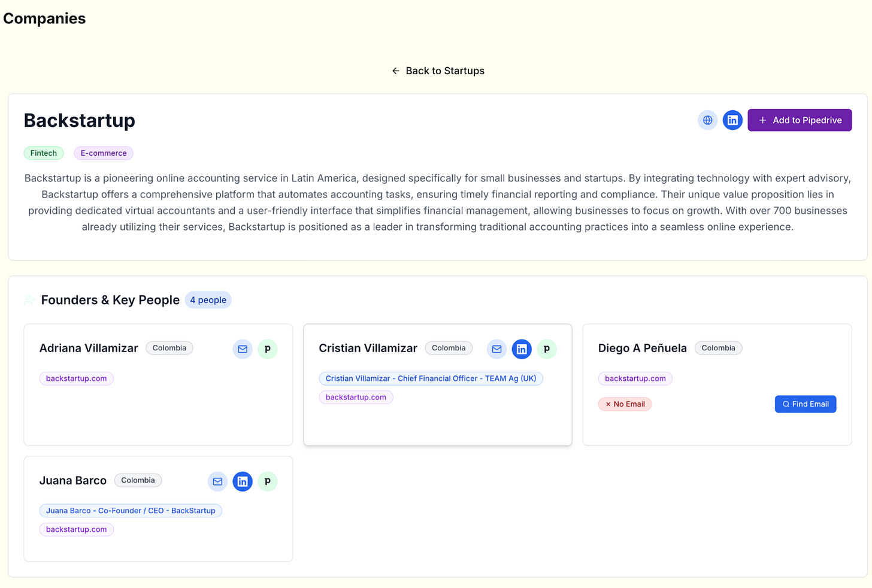Email Adriana Villamizar via envelope icon
The image size is (872, 588).
(243, 349)
